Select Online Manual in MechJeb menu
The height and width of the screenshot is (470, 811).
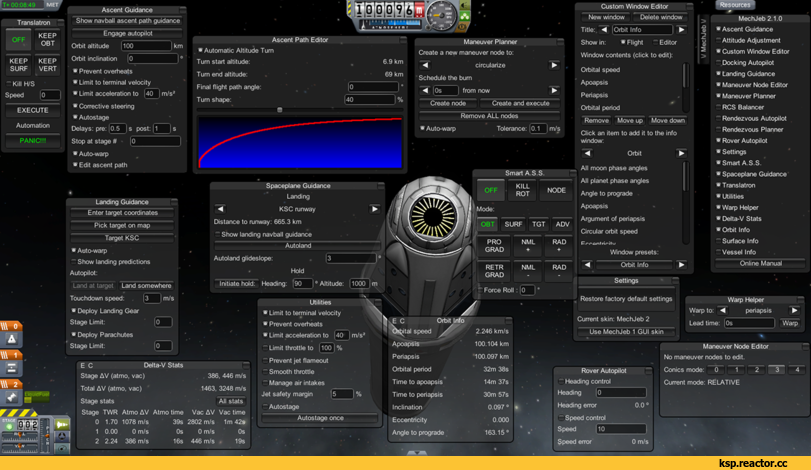tap(761, 263)
